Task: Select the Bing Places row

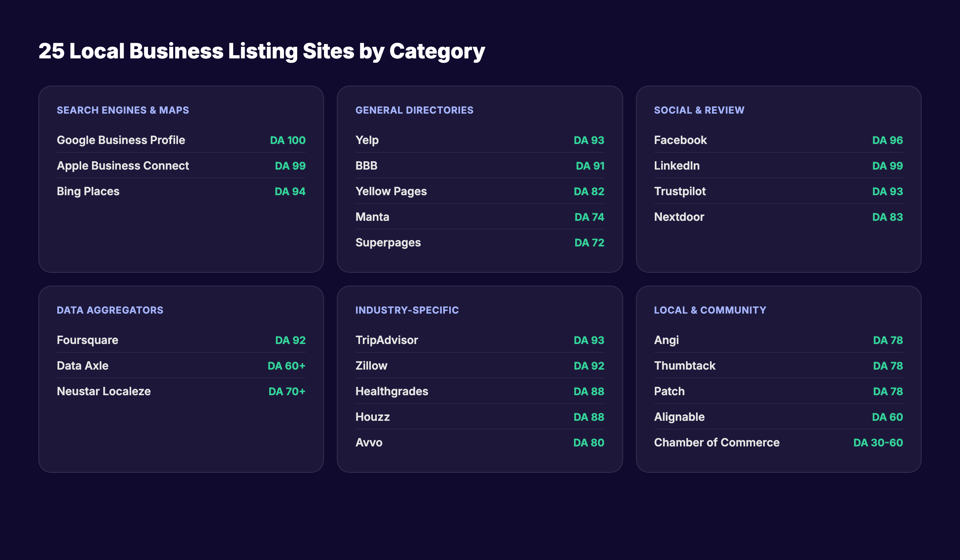Action: click(x=88, y=191)
